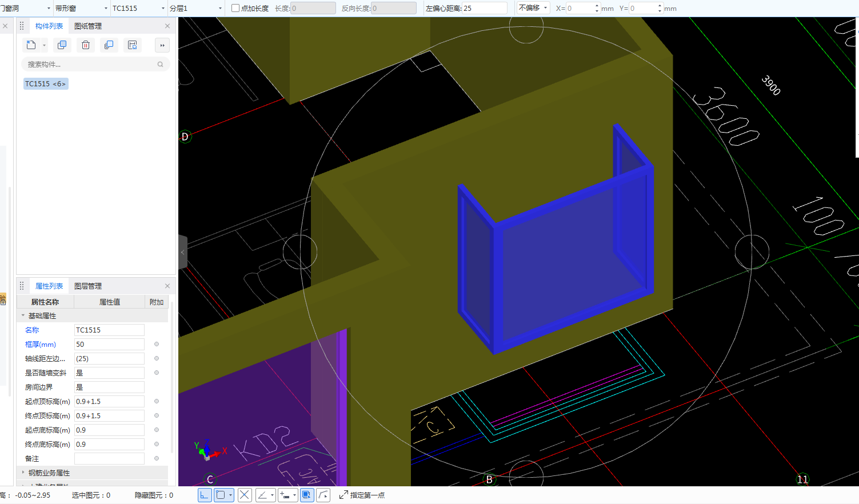The height and width of the screenshot is (504, 859).
Task: Open the angle snap dropdown arrow
Action: click(x=273, y=495)
